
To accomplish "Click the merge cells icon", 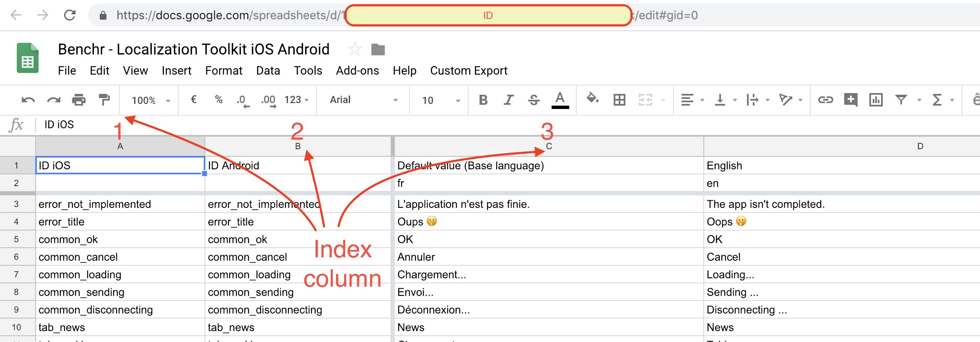I will (x=646, y=100).
